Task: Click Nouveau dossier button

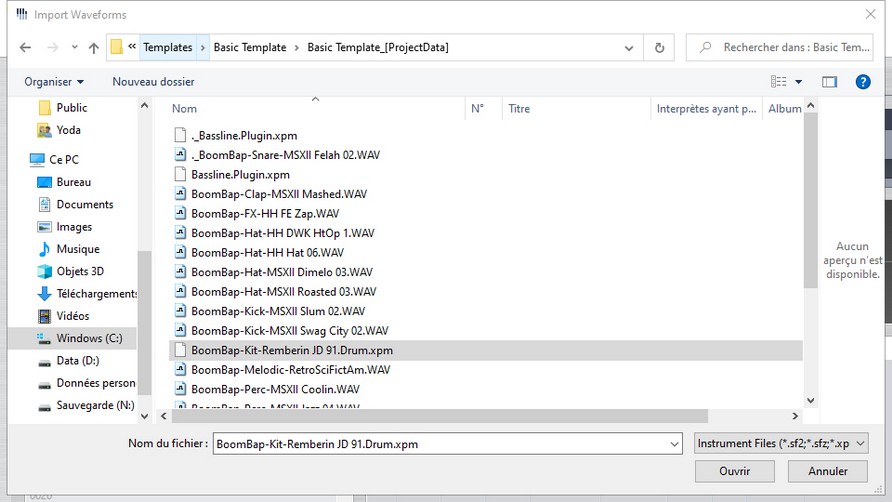Action: [x=153, y=82]
